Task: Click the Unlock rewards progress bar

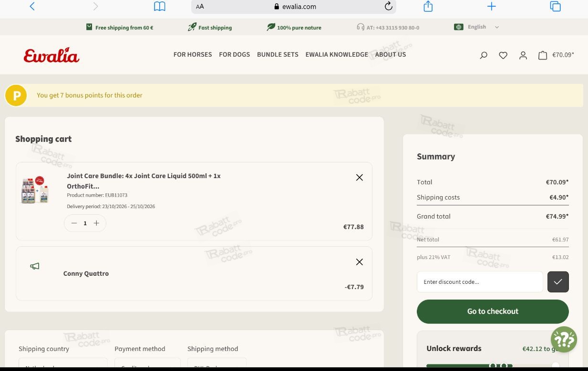Action: 493,366
